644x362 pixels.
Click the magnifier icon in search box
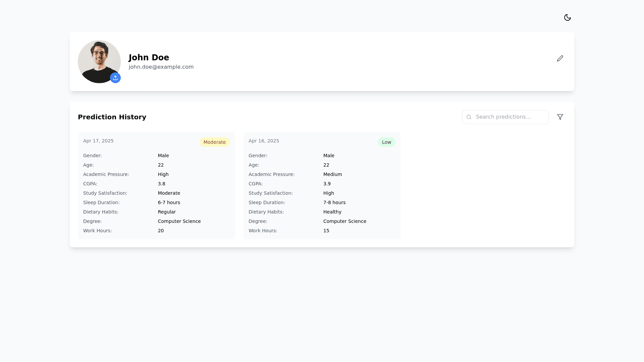pyautogui.click(x=469, y=117)
